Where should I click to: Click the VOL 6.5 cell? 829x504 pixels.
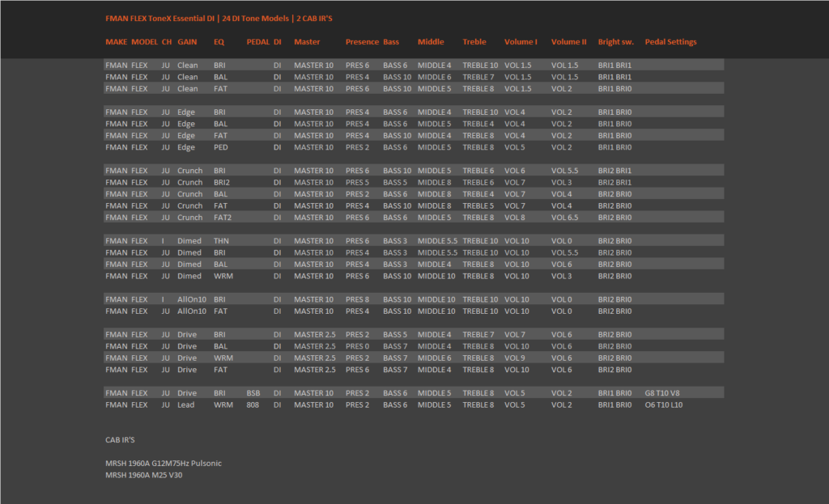point(564,218)
